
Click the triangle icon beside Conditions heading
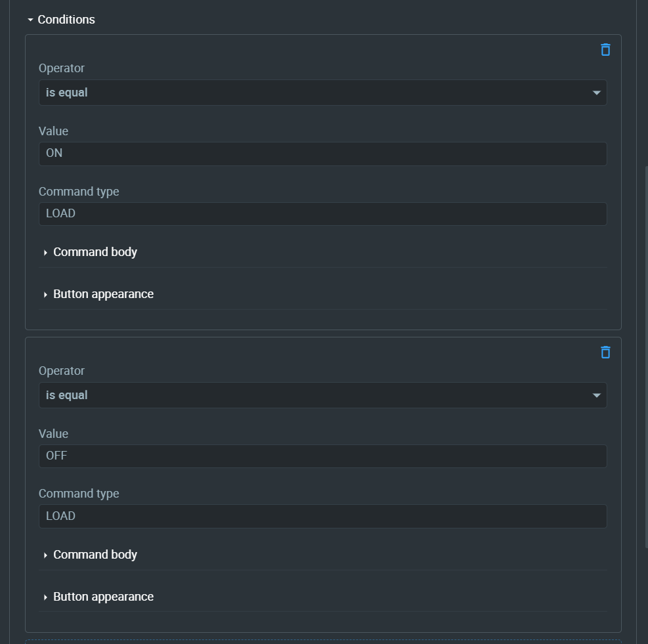[x=30, y=20]
